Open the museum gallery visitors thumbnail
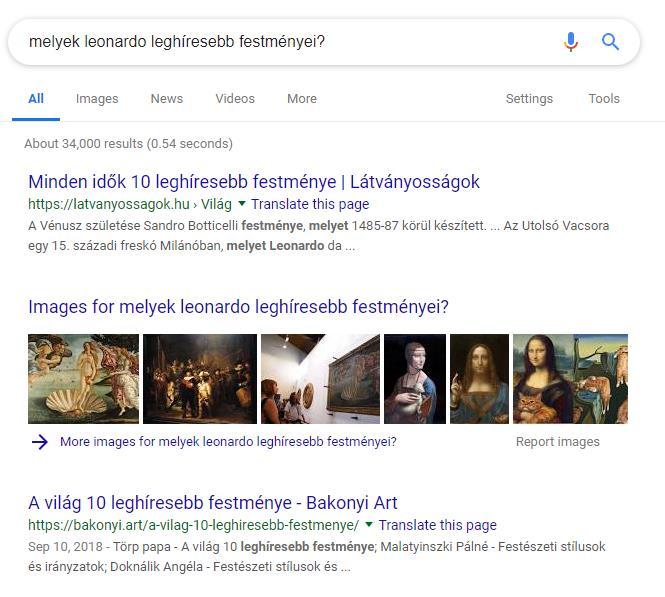665x597 pixels. pyautogui.click(x=320, y=379)
